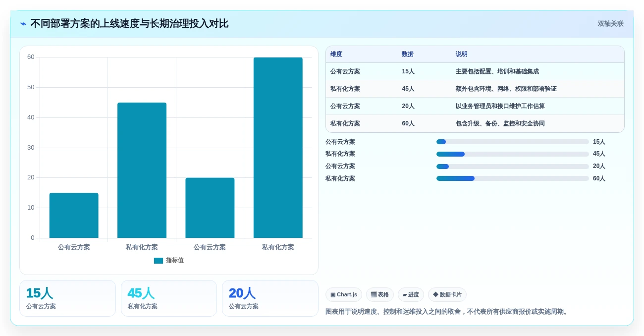
Task: Click the progress bar labeled 60人
Action: click(x=513, y=178)
